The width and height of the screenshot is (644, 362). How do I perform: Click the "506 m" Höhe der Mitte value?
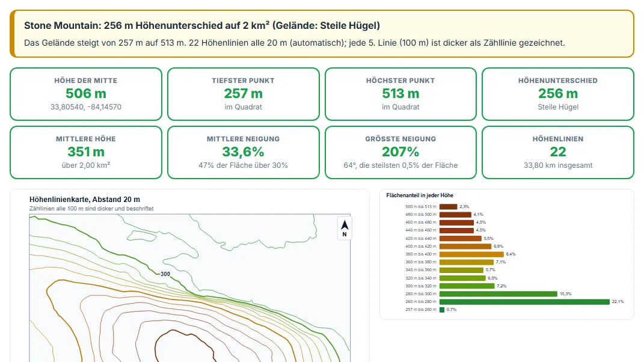tap(86, 94)
